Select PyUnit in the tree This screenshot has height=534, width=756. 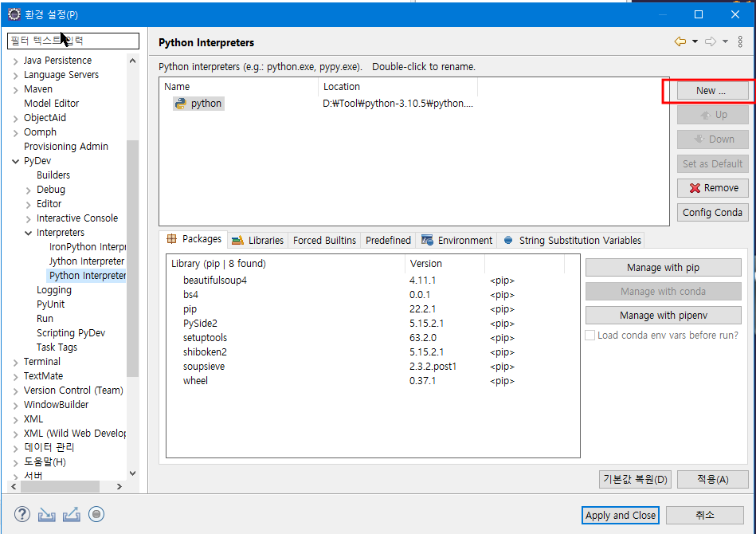pos(51,304)
